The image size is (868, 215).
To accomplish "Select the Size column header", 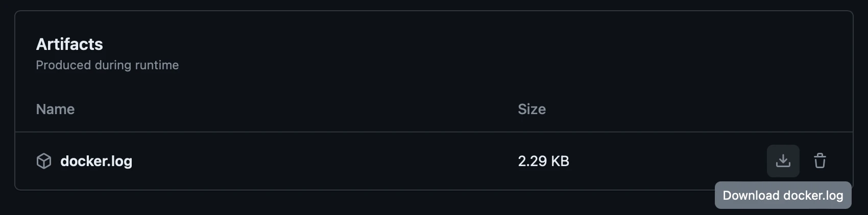I will tap(532, 109).
